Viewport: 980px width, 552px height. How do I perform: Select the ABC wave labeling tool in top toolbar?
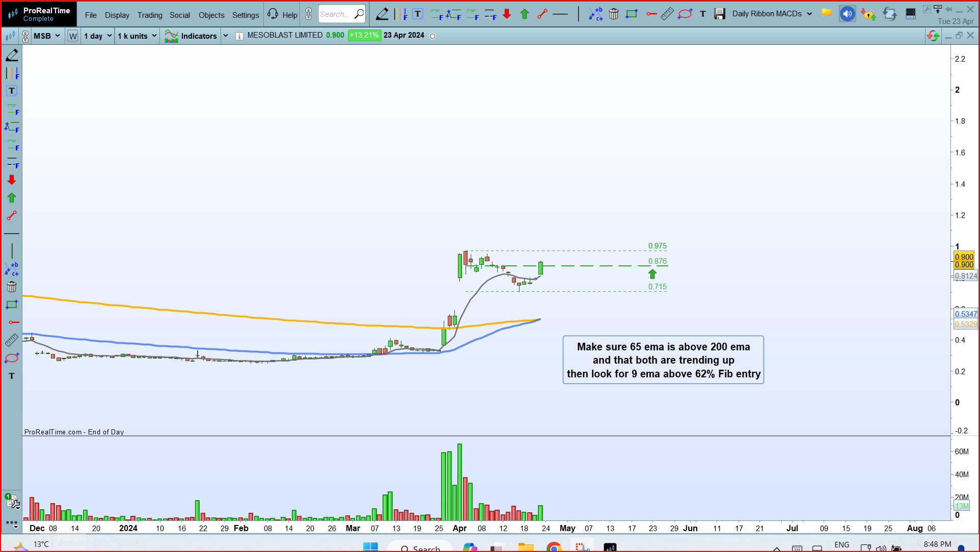(595, 14)
